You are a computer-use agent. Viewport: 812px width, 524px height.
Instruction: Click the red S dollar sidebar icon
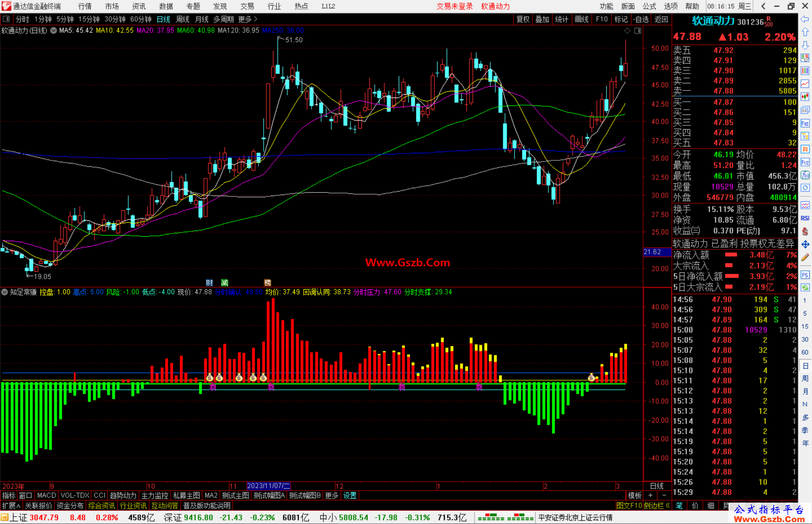[805, 231]
